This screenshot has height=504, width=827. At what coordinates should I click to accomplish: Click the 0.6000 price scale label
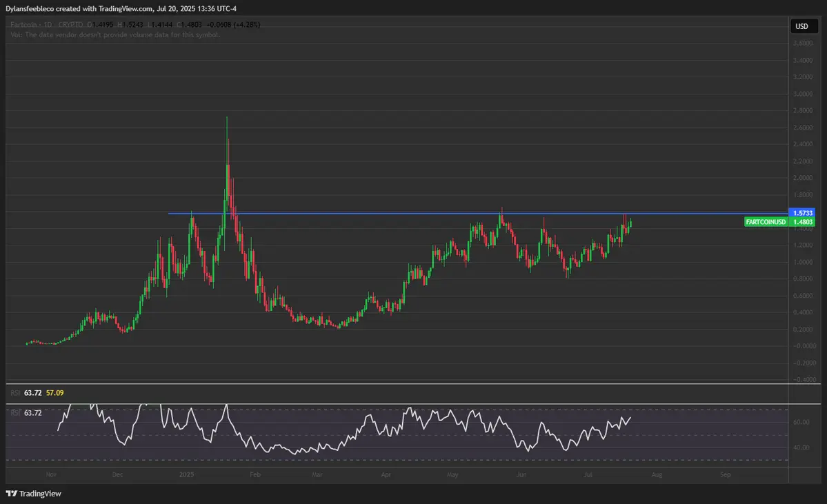coord(803,296)
